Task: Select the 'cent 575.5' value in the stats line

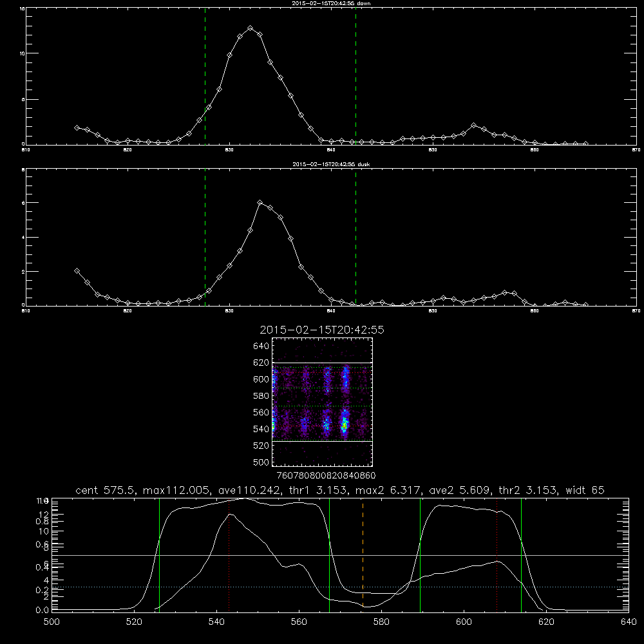Action: 106,490
